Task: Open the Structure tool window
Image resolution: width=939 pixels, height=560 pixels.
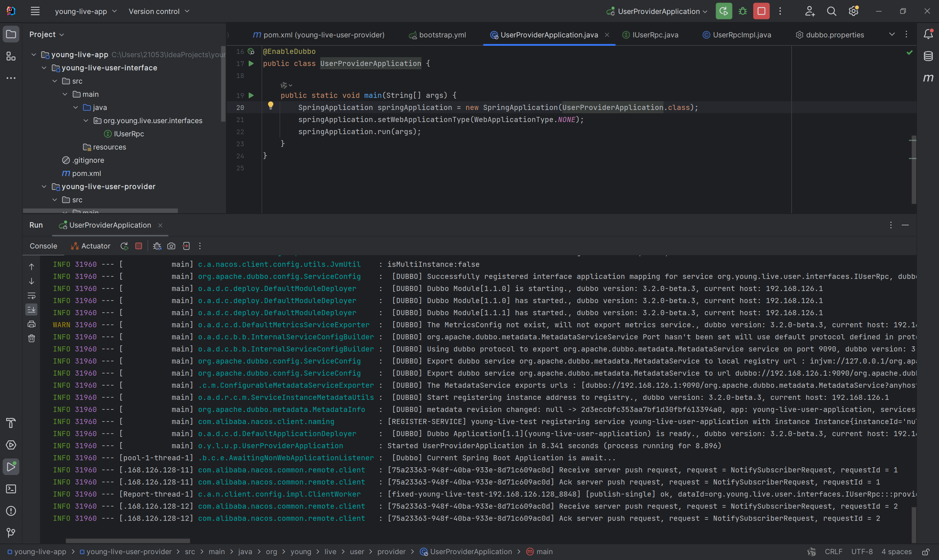Action: click(x=11, y=56)
